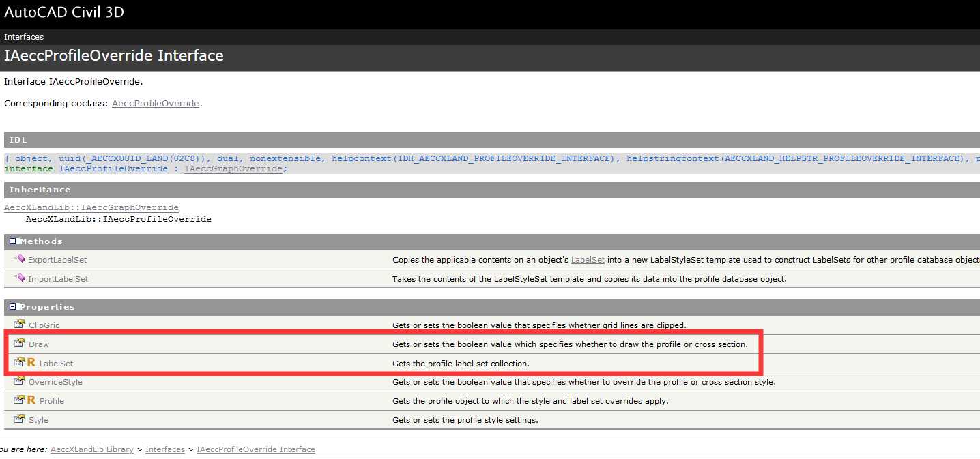Collapse the Methods section

pos(13,241)
